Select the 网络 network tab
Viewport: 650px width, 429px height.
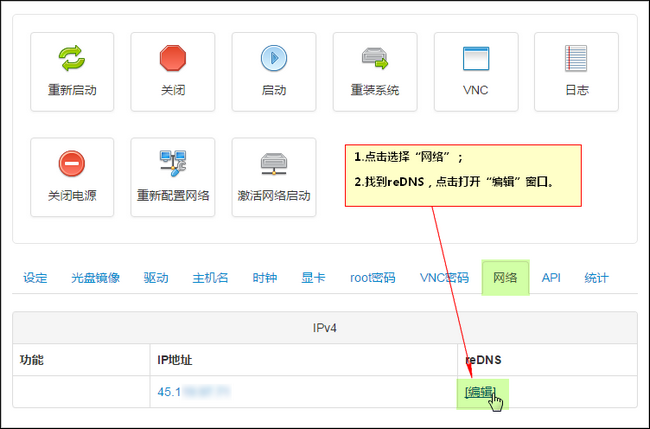(x=505, y=278)
